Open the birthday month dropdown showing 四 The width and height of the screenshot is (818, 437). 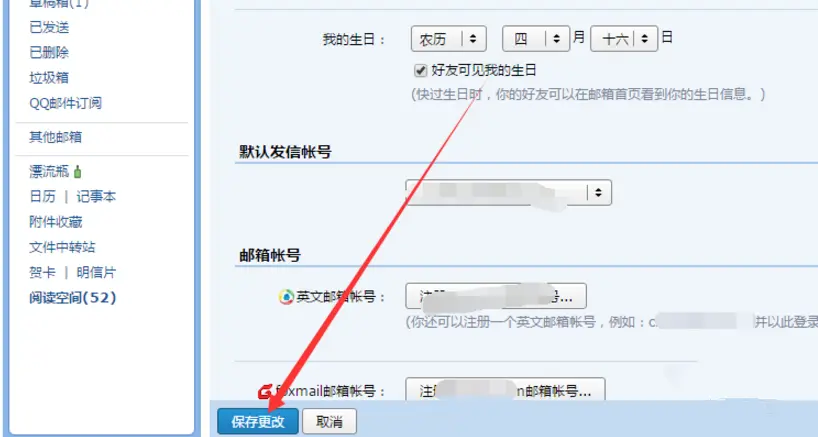tap(536, 39)
